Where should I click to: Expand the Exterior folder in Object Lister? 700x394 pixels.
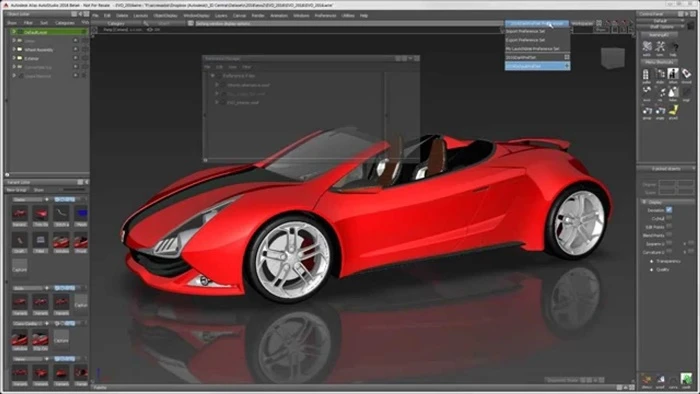[14, 58]
